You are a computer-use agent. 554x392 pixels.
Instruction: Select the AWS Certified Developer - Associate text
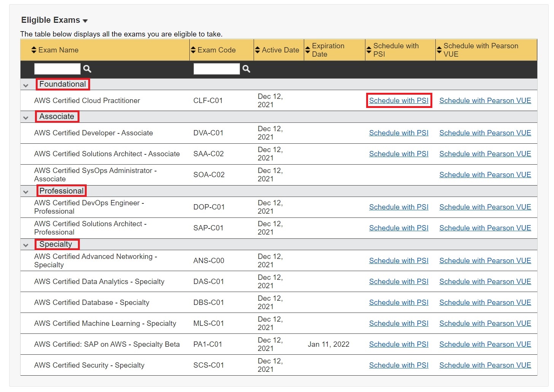(x=94, y=133)
